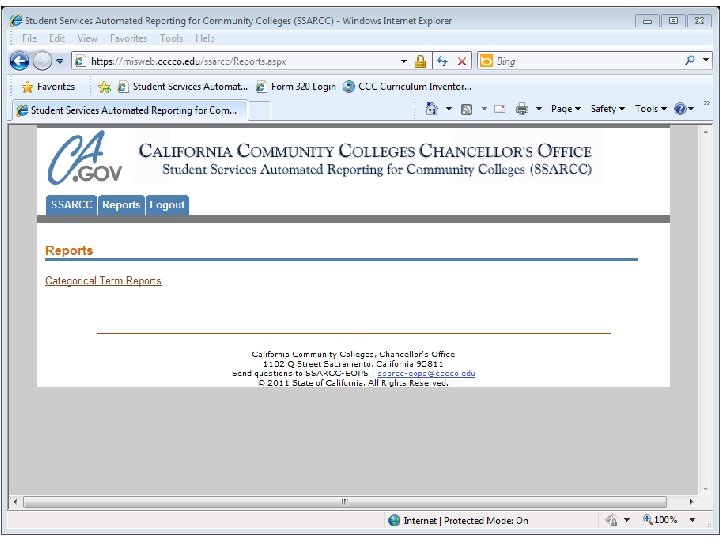This screenshot has height=540, width=720.
Task: Click the Logout navigation tab
Action: click(167, 205)
